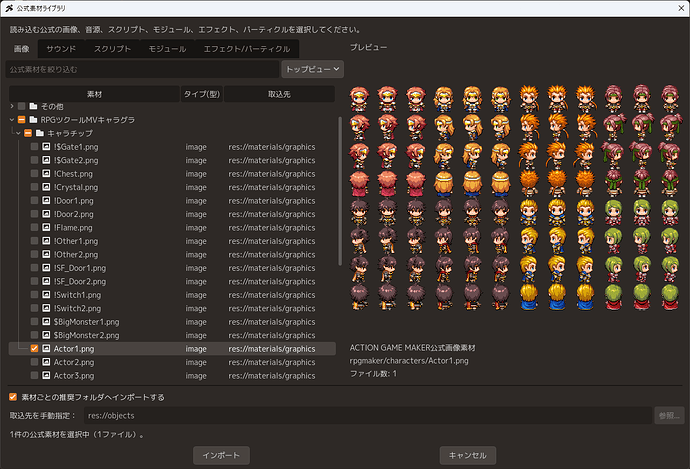Click the image icon beside Actor3.png
Image resolution: width=690 pixels, height=469 pixels.
point(46,375)
